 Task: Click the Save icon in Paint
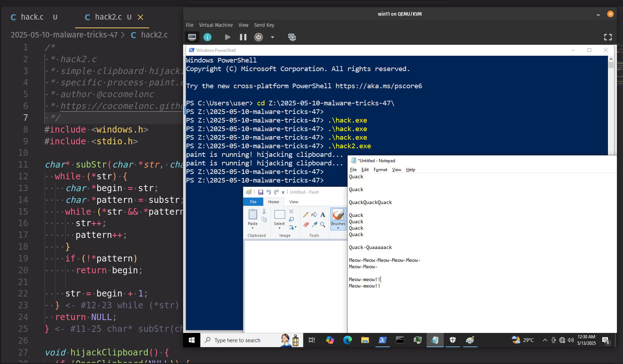point(261,192)
